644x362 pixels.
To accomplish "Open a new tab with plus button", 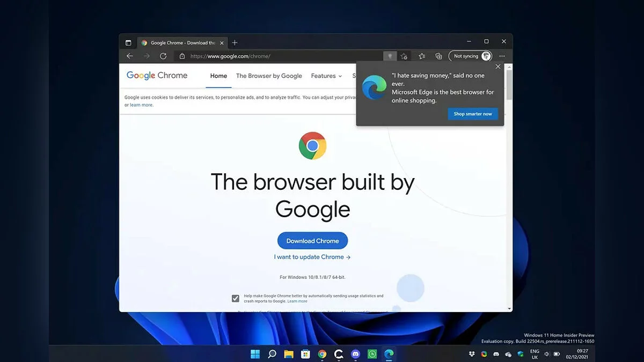I will click(235, 42).
